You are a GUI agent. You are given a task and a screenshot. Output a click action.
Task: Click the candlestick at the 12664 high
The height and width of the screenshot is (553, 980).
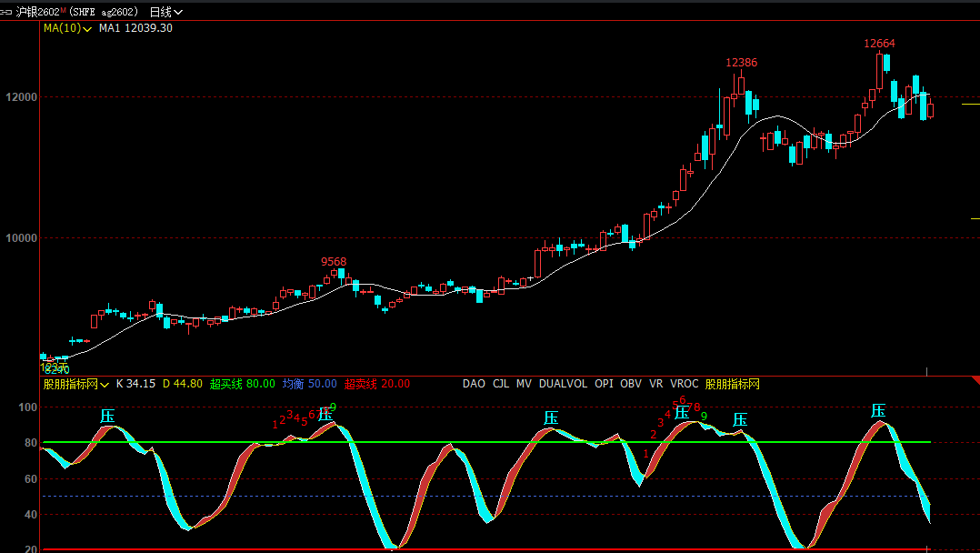click(880, 71)
